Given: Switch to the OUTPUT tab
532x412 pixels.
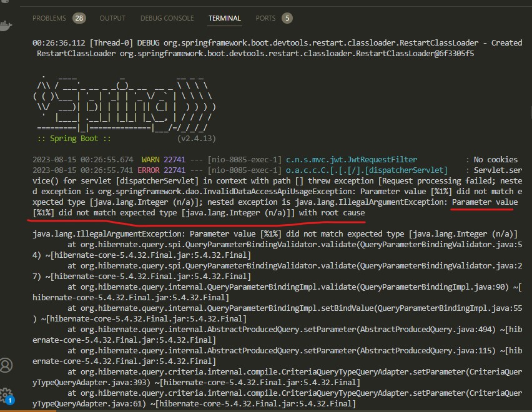Looking at the screenshot, I should point(112,18).
